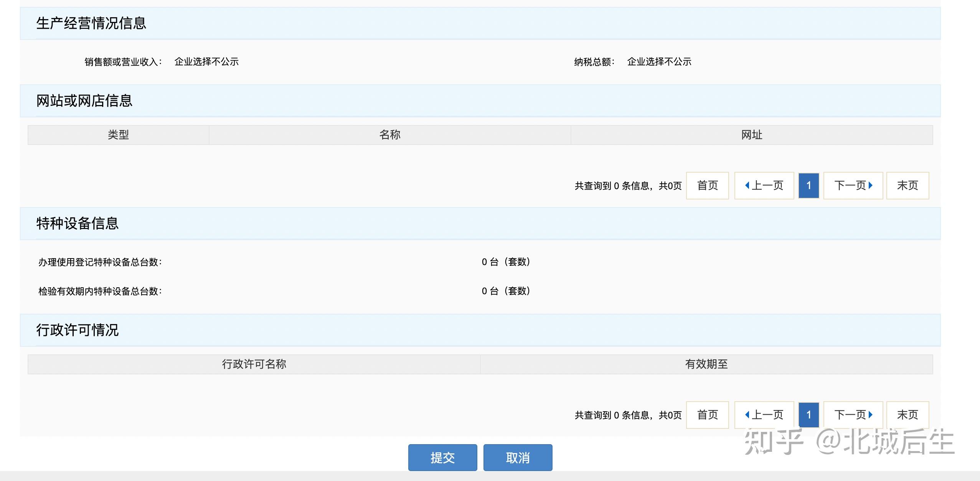Click the 提交 submit button

(442, 457)
